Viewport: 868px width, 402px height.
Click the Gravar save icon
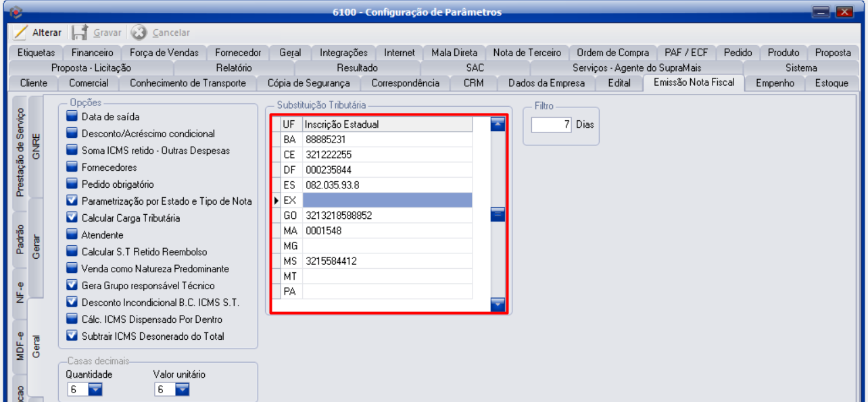[80, 32]
